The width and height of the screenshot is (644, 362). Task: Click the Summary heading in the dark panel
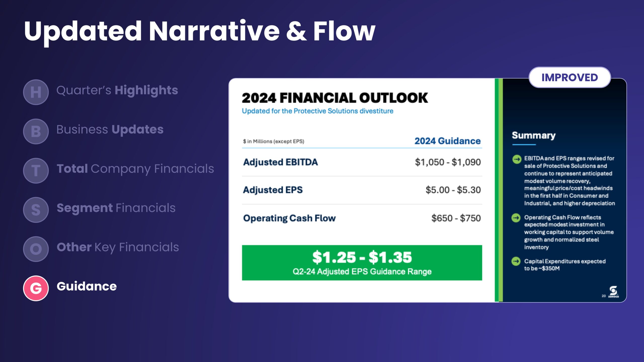[534, 135]
